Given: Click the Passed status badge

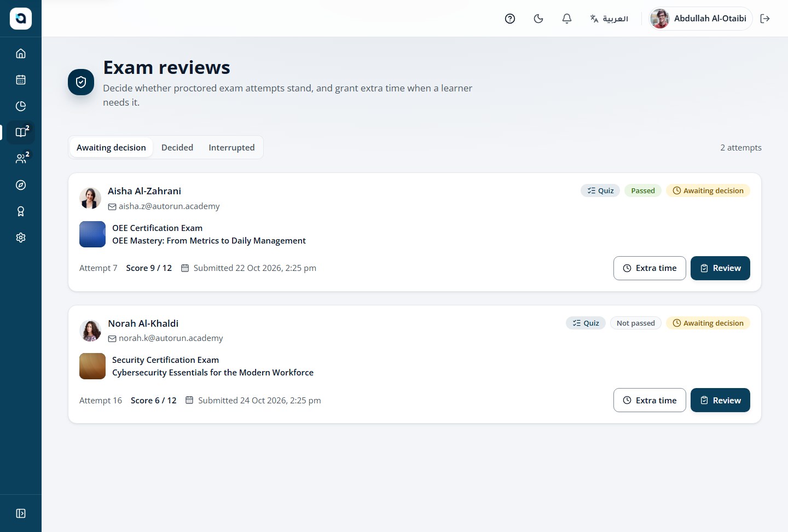Looking at the screenshot, I should [643, 190].
